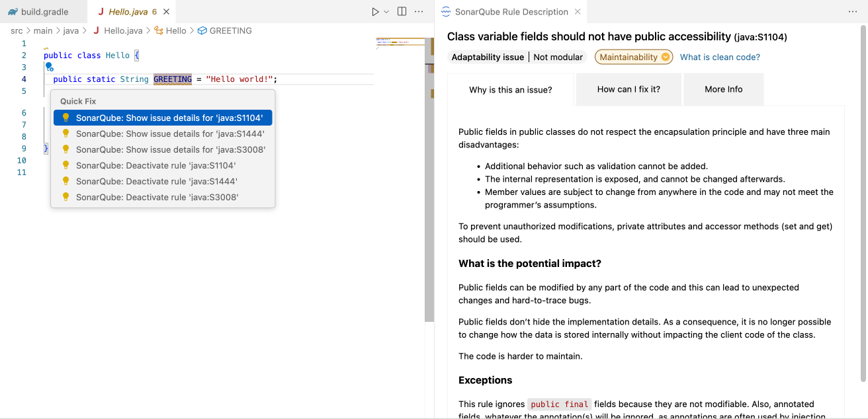Open the More Info tab

[724, 89]
